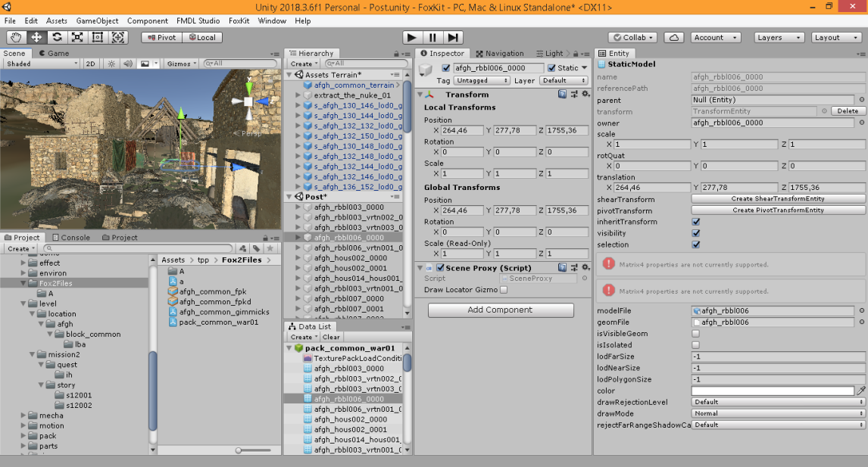Click the GameObject cube icon in Inspector

click(x=426, y=70)
